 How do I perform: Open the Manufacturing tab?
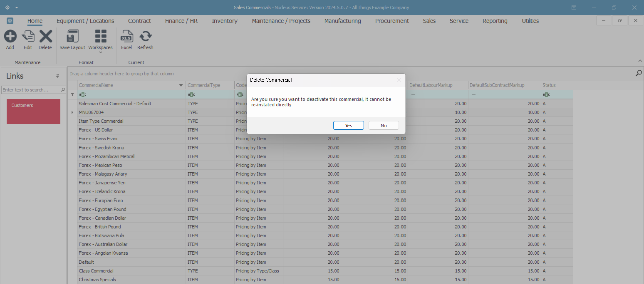click(342, 21)
